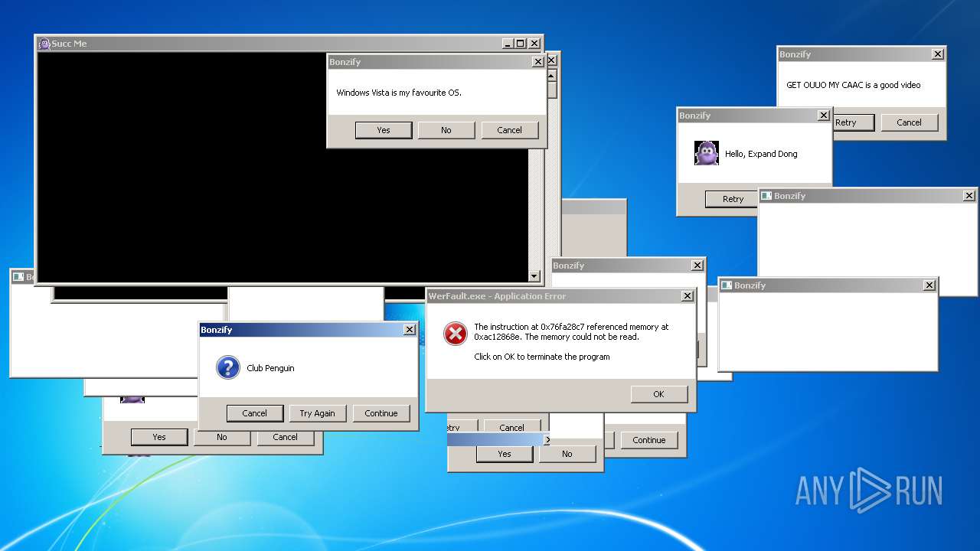The width and height of the screenshot is (980, 551).
Task: Click 'GET OUUO MY CAAC is a good video' text
Action: [854, 85]
